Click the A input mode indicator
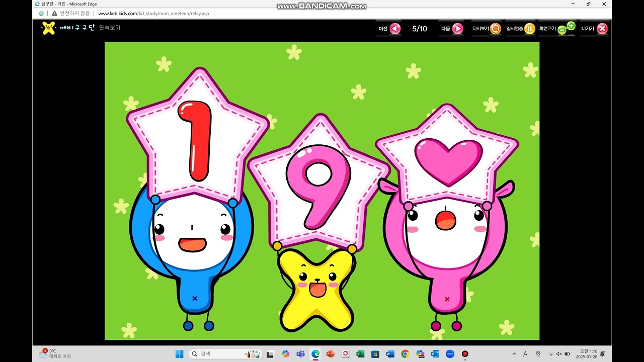Viewport: 644px width, 362px height. pos(525,354)
